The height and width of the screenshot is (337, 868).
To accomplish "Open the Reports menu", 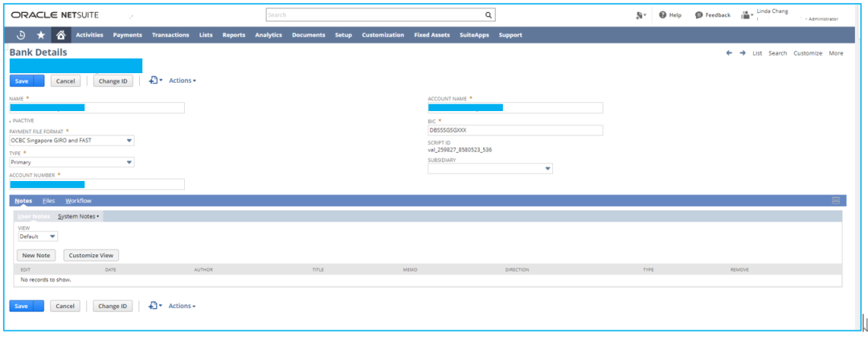I will tap(234, 35).
